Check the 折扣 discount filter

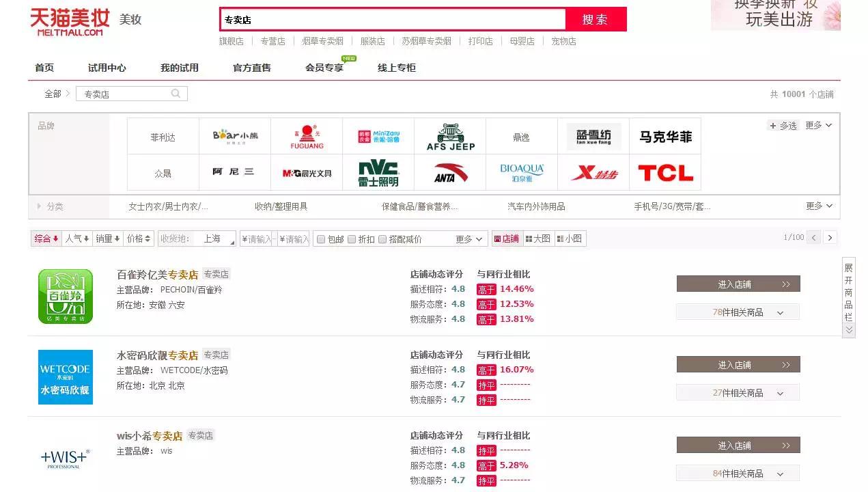click(352, 238)
